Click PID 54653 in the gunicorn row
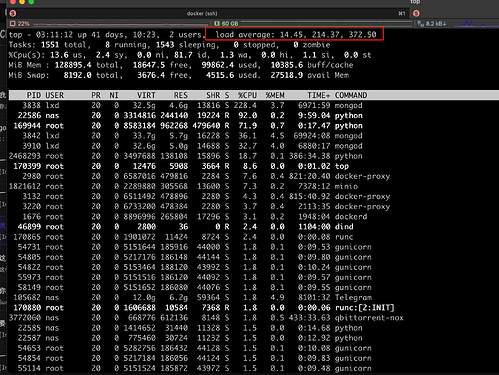499x375 pixels. coord(29,348)
